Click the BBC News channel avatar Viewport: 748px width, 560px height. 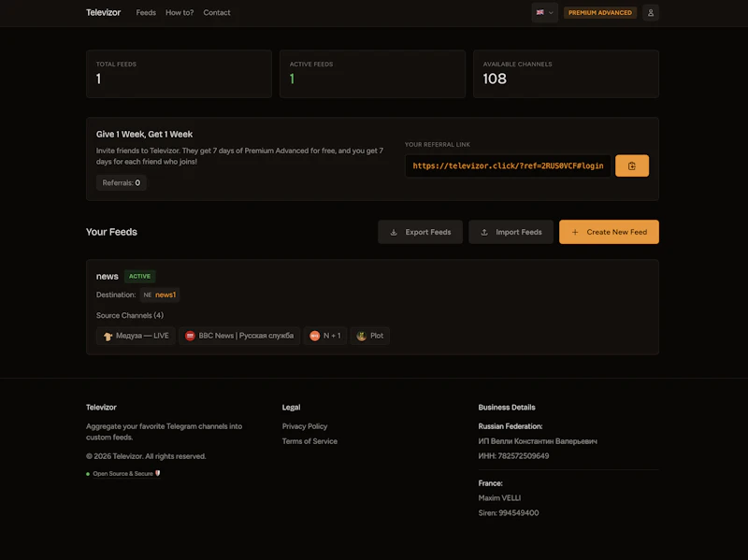click(190, 336)
